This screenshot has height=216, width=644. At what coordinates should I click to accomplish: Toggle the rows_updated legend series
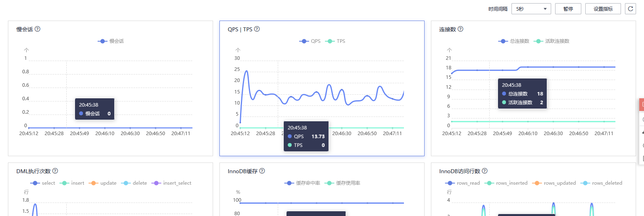[554, 183]
